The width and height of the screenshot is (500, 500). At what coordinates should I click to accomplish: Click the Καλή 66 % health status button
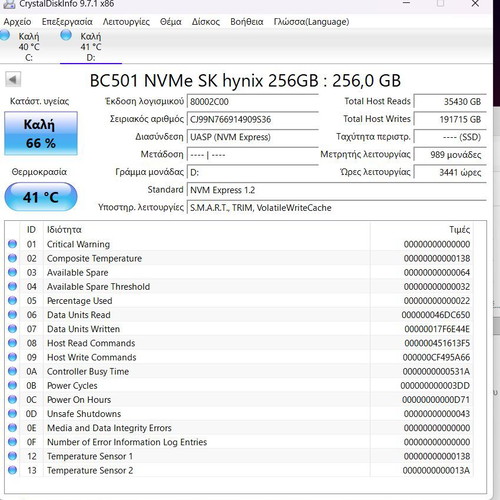point(41,134)
